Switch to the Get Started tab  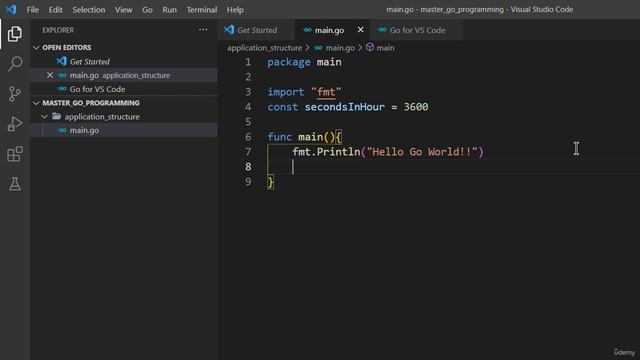pyautogui.click(x=256, y=30)
